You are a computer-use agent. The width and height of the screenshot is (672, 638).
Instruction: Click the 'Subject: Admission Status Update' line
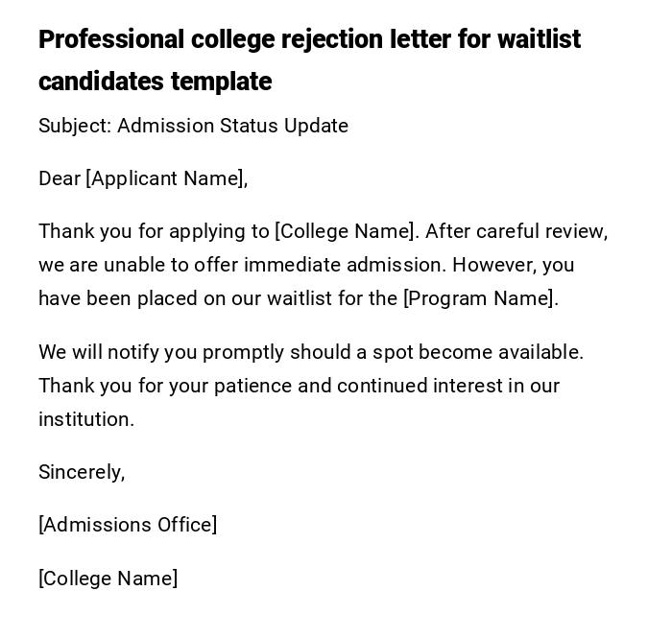pos(193,126)
